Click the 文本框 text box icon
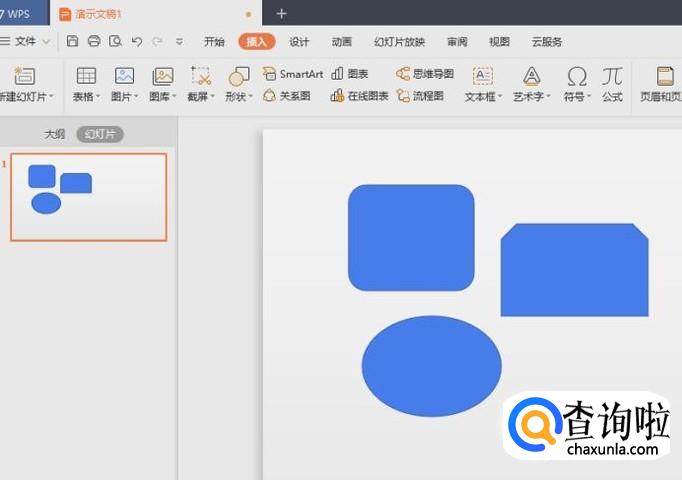 click(483, 76)
